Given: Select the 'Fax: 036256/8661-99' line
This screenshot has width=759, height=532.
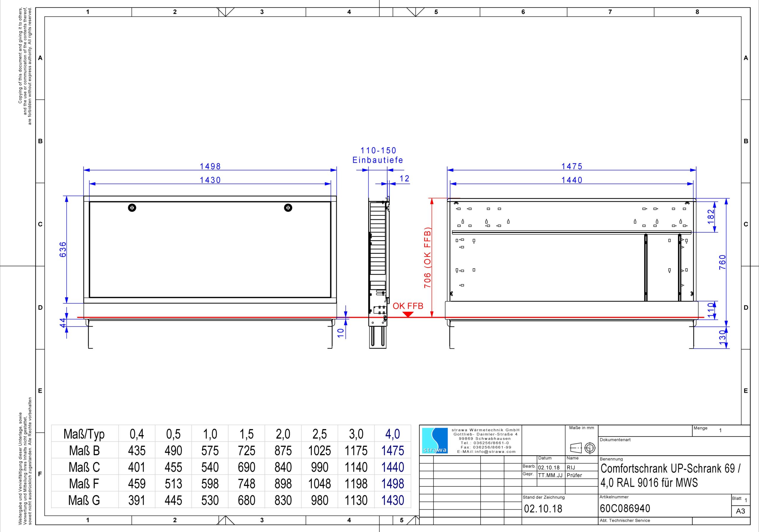Looking at the screenshot, I should pos(486,447).
